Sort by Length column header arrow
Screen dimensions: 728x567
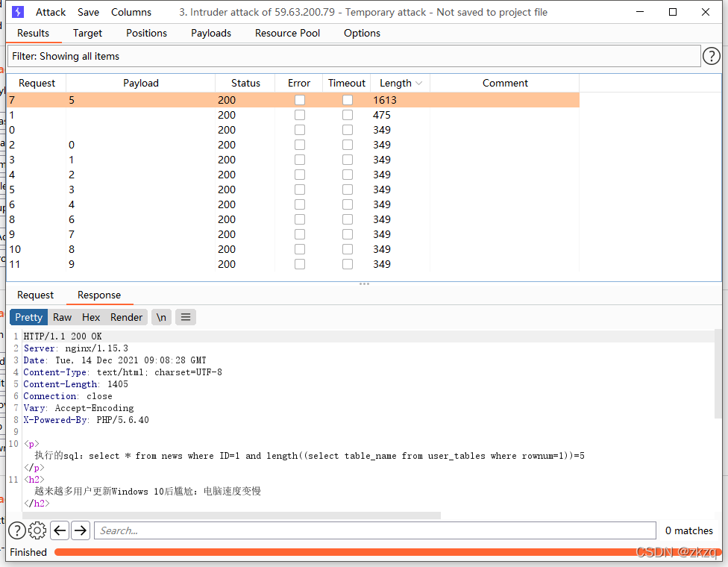418,83
